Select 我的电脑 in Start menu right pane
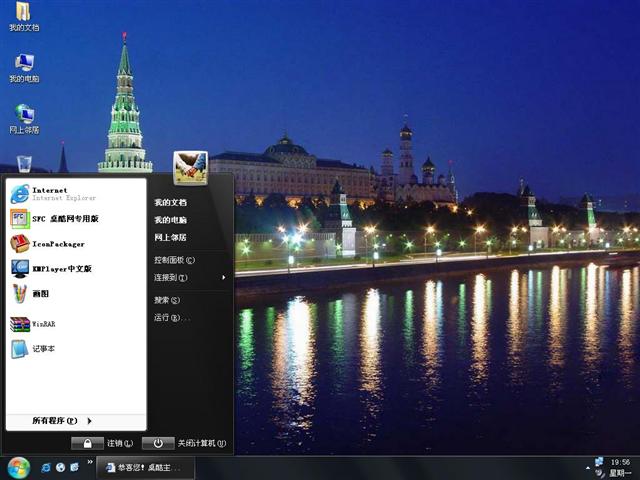Viewport: 640px width, 480px height. (x=170, y=220)
